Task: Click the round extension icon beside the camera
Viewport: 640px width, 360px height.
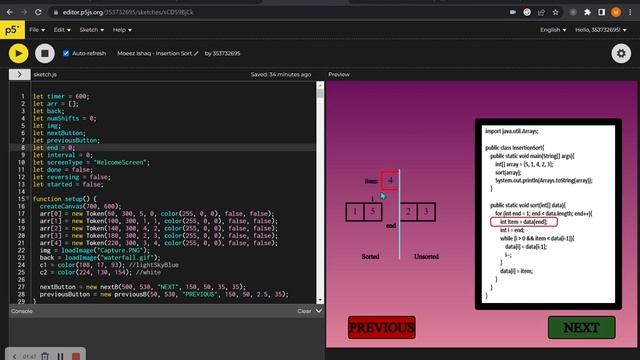Action: [x=527, y=12]
